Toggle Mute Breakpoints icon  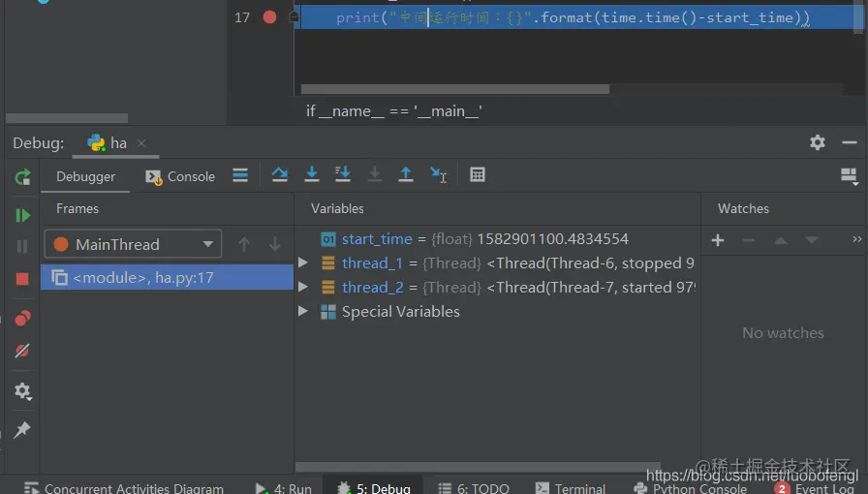[x=22, y=351]
